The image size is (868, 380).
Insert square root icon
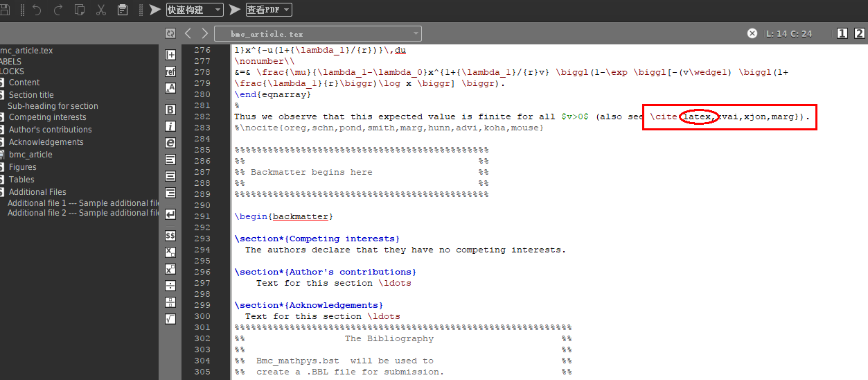(x=170, y=319)
